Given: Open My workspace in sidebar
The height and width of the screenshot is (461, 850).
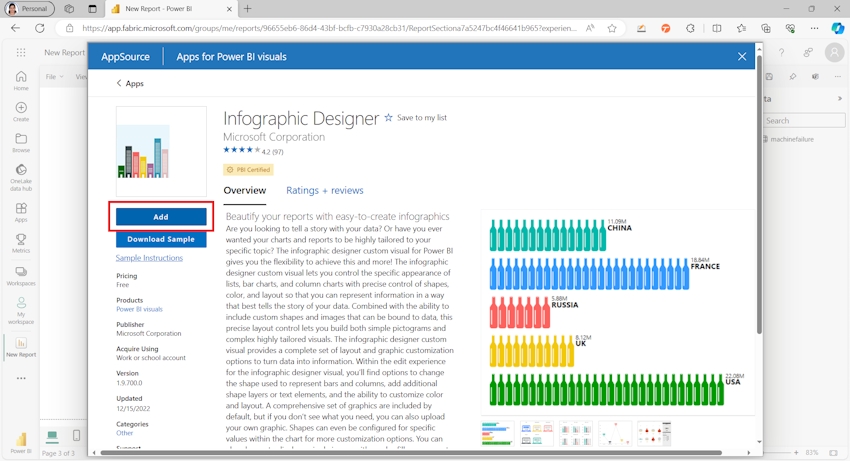Looking at the screenshot, I should (21, 310).
